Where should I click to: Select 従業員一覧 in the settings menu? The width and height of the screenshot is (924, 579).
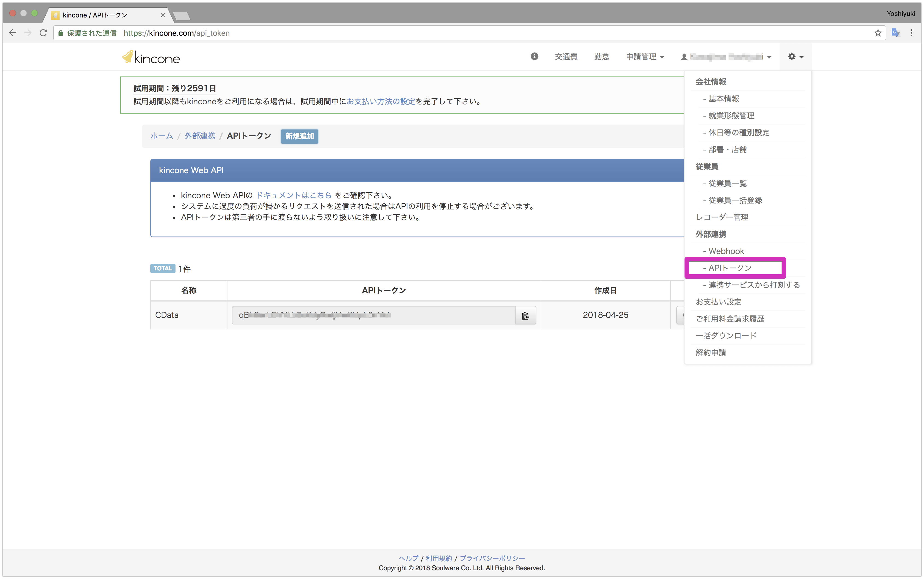tap(727, 184)
